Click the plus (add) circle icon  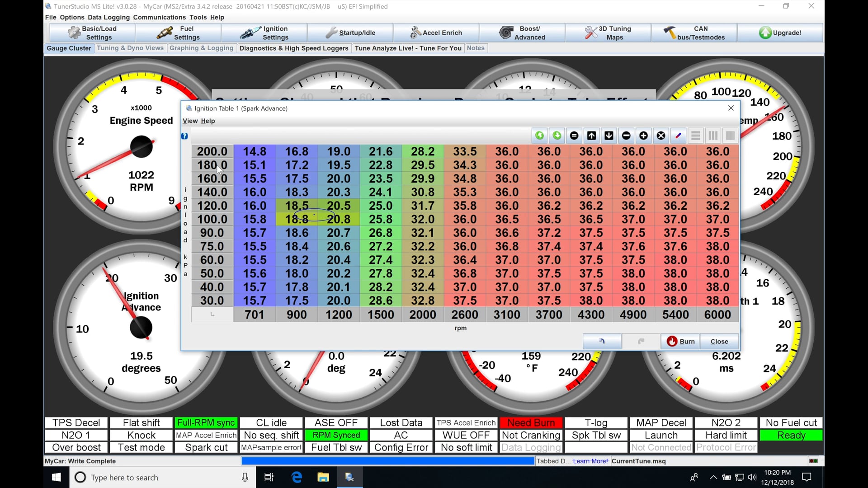(644, 136)
